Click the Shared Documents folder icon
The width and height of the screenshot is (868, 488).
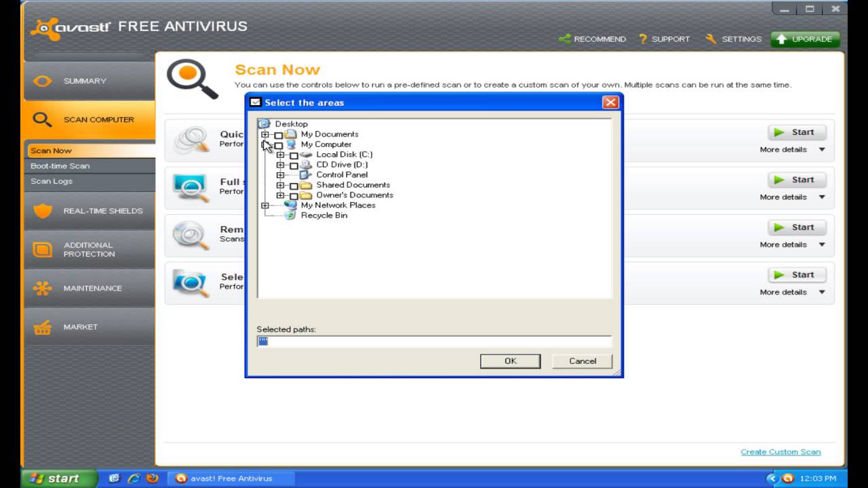(x=307, y=185)
